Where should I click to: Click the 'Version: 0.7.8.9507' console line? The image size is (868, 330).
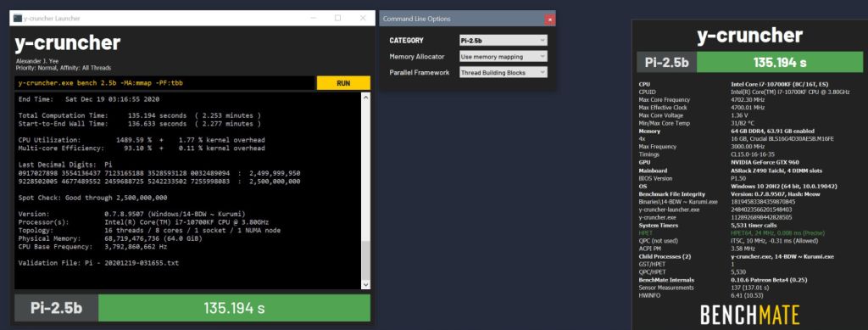(x=131, y=214)
